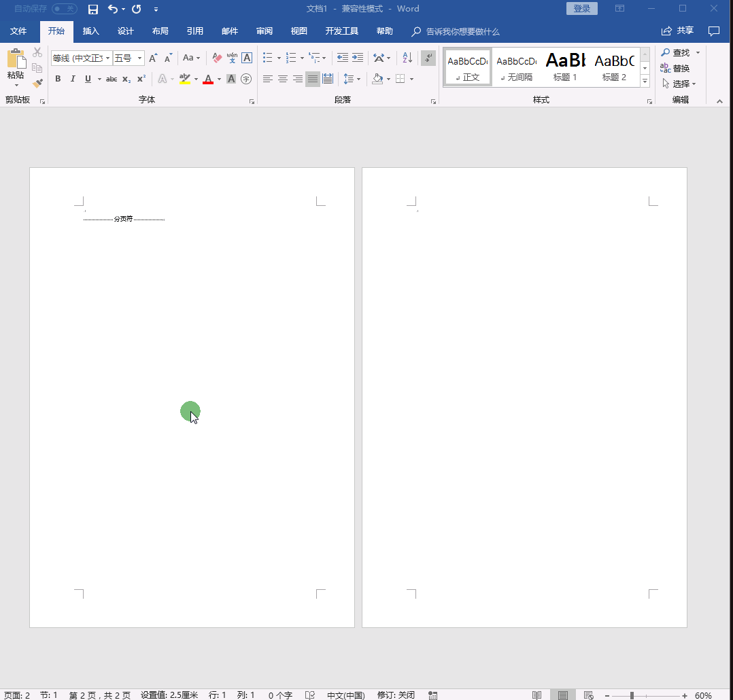This screenshot has width=733, height=700.
Task: Select the 标题 1 style thumbnail
Action: click(565, 67)
